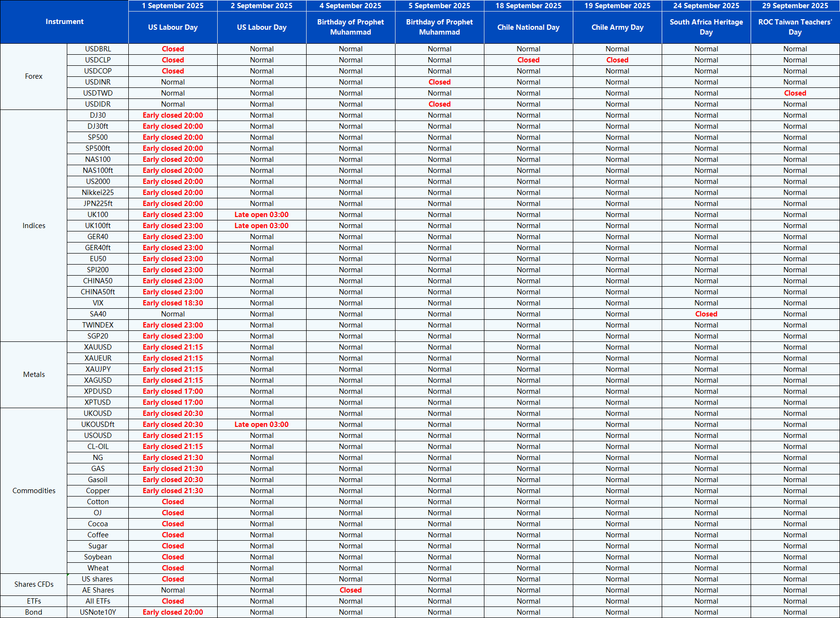Click the XAUUSD instrument name cell
The image size is (840, 618).
pos(98,347)
